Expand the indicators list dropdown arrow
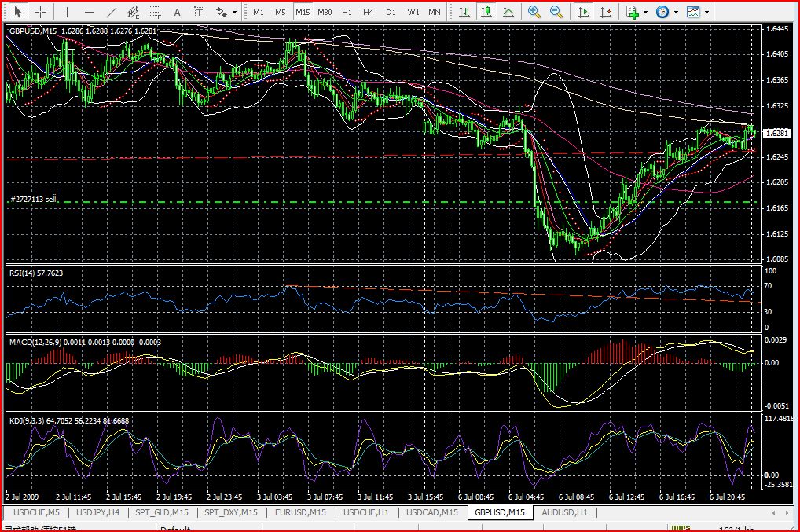 point(645,12)
